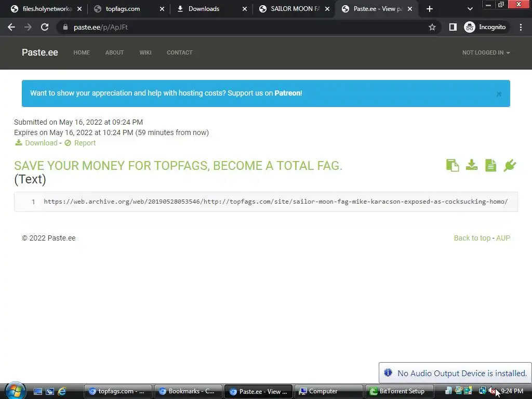Click the green plug embed icon

pos(510,166)
